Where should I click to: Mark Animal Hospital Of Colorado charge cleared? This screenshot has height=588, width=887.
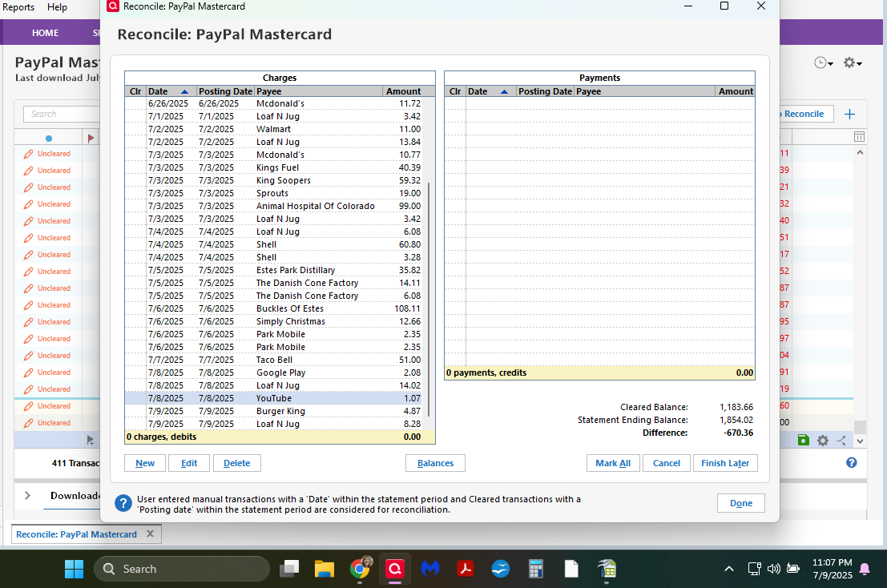pyautogui.click(x=135, y=206)
